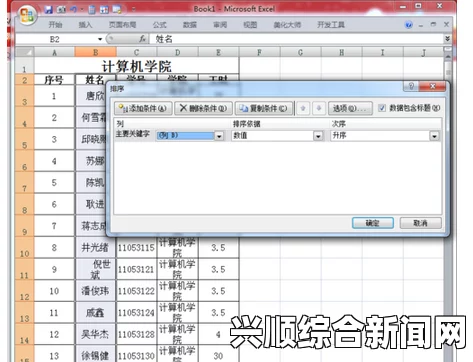Restore the workbook window
This screenshot has width=473, height=362.
(433, 25)
